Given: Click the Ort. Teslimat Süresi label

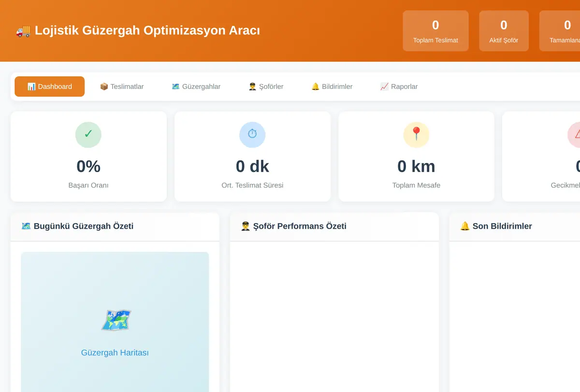Looking at the screenshot, I should (x=252, y=185).
